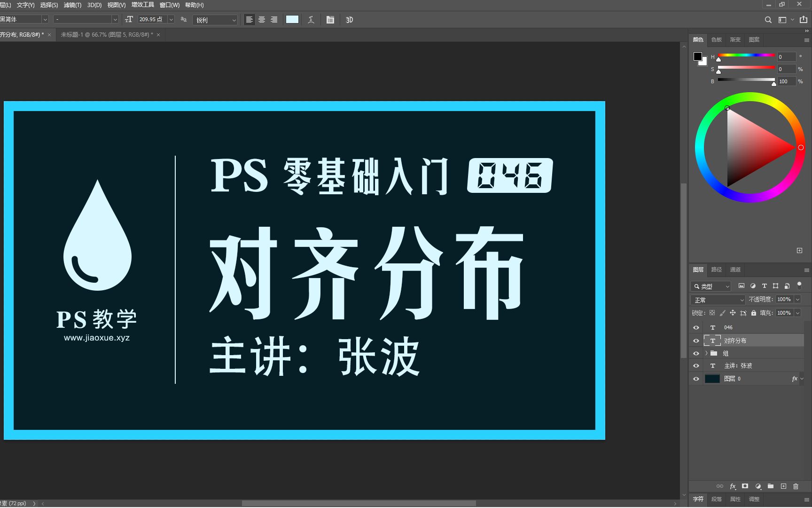812x508 pixels.
Task: Click the text color swatch in options bar
Action: point(292,19)
